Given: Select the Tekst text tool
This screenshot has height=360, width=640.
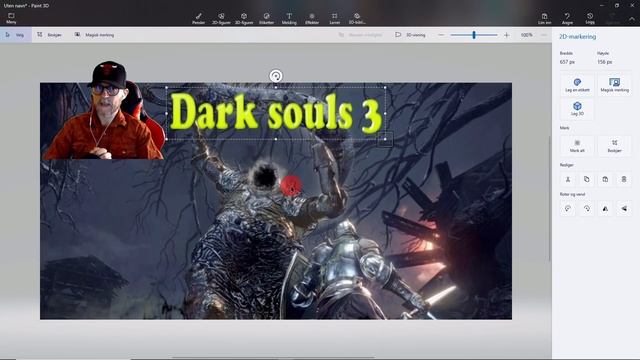Looking at the screenshot, I should [289, 18].
